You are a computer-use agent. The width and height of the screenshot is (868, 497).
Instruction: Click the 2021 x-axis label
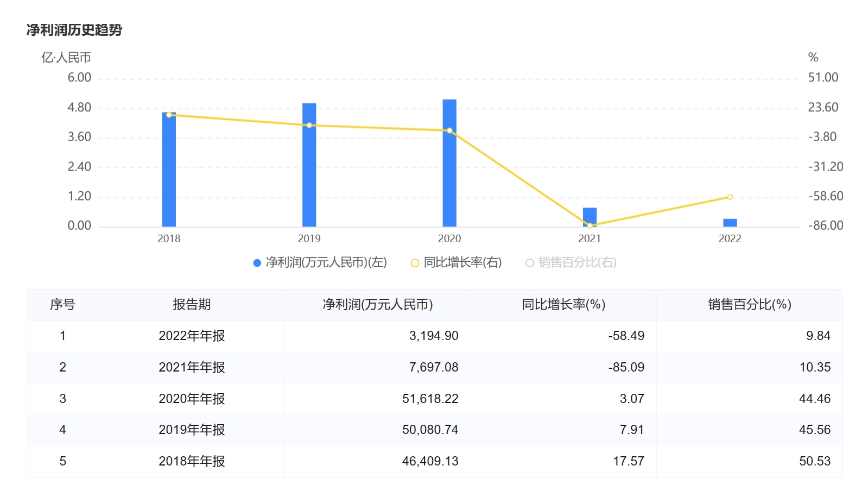(x=590, y=238)
